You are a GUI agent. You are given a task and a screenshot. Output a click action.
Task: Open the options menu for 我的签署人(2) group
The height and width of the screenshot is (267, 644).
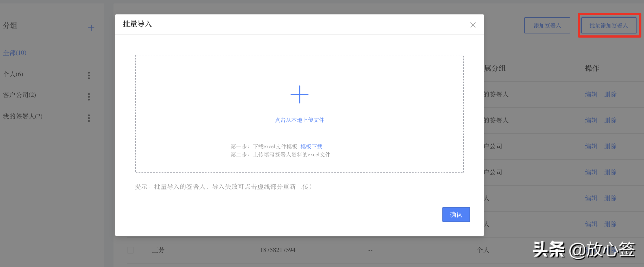(x=89, y=118)
